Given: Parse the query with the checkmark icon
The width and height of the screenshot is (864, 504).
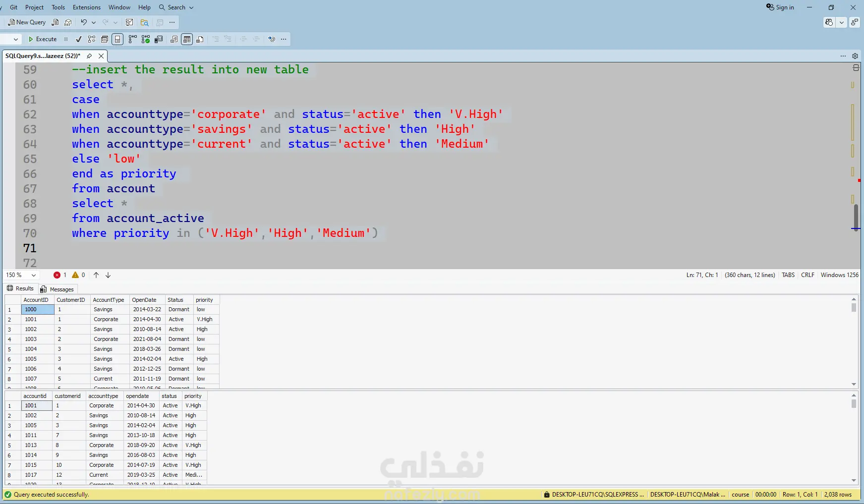Looking at the screenshot, I should tap(78, 39).
